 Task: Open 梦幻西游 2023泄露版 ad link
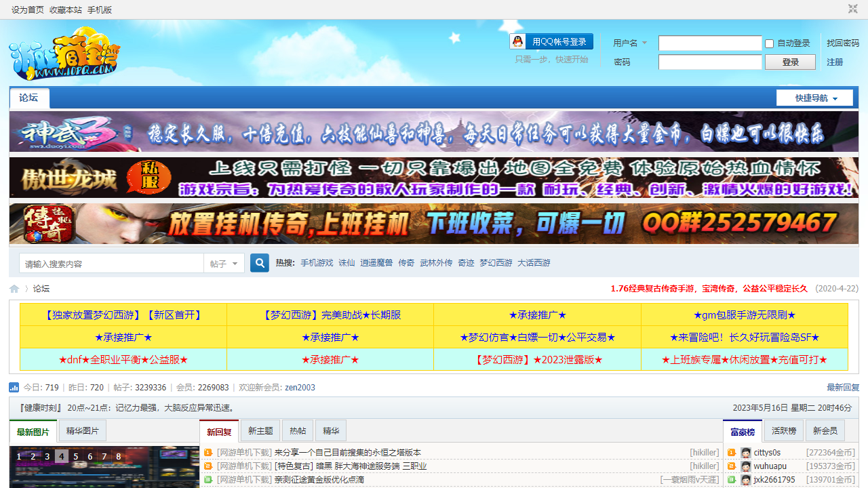[x=537, y=360]
